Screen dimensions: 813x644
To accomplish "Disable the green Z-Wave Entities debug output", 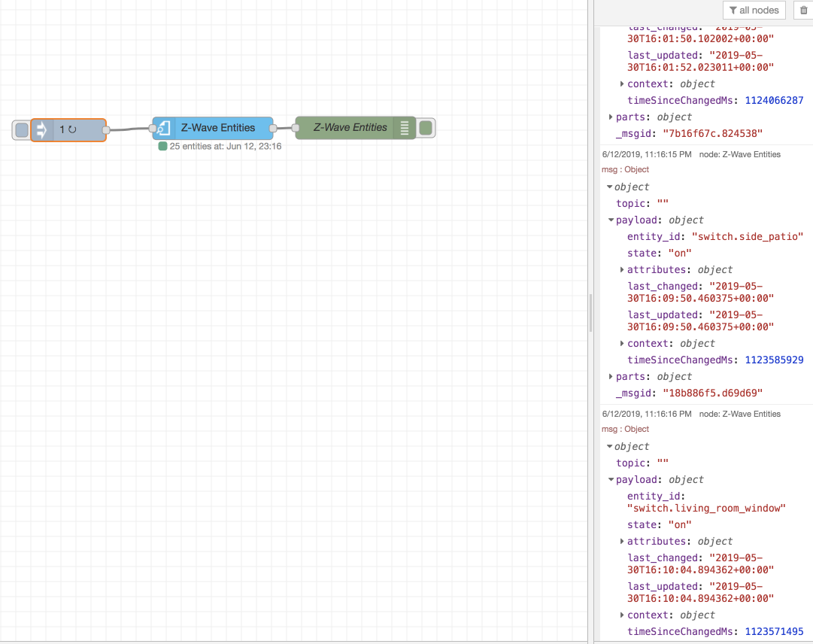I will [x=426, y=128].
